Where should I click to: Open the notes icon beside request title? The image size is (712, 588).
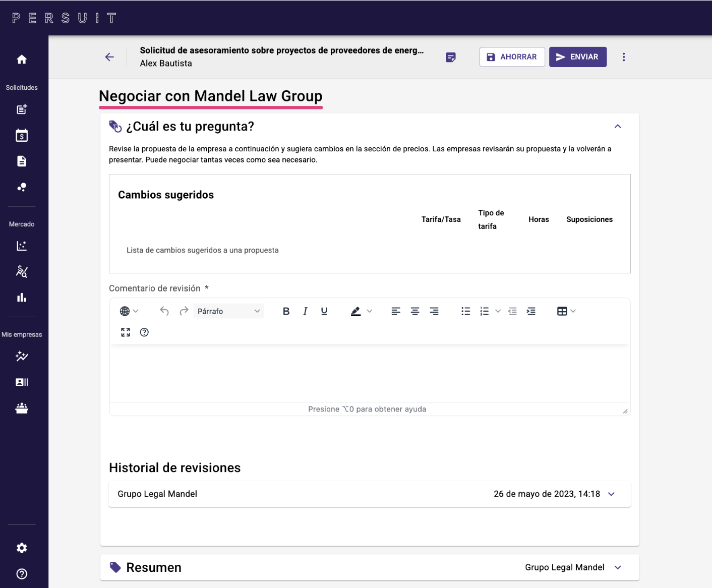451,57
